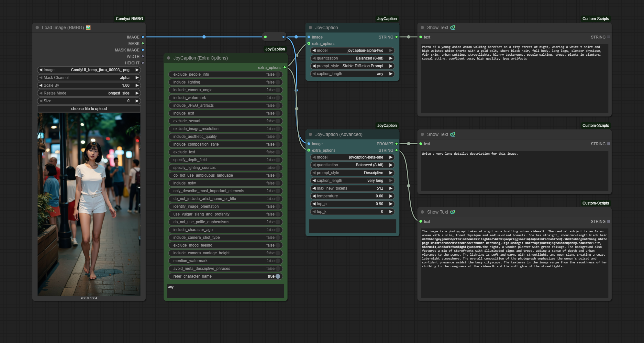Click the grip icon beside STRING on top Show Text
The image size is (644, 343).
[x=609, y=37]
